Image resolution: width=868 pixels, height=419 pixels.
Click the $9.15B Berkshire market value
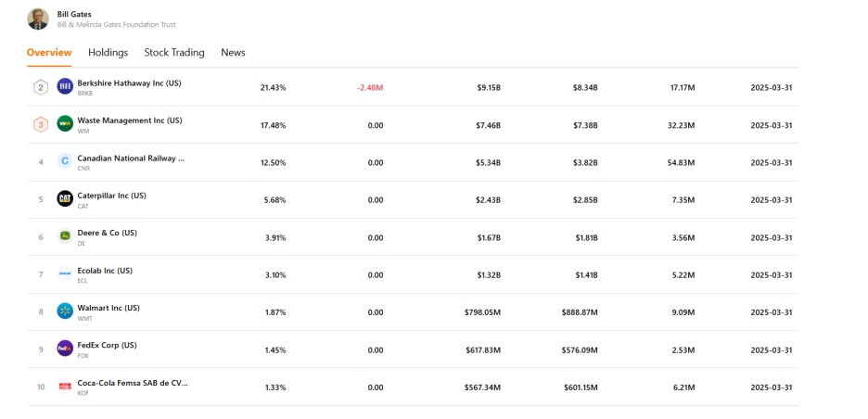[489, 87]
